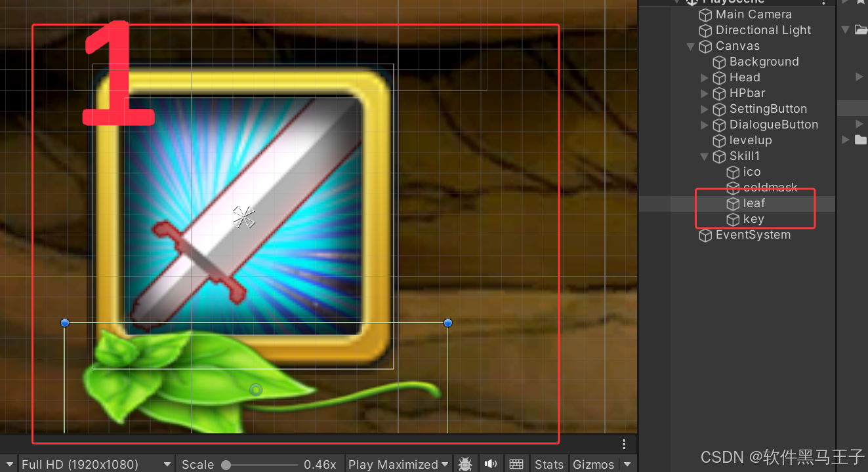
Task: Select the key object in Hierarchy
Action: (737, 219)
